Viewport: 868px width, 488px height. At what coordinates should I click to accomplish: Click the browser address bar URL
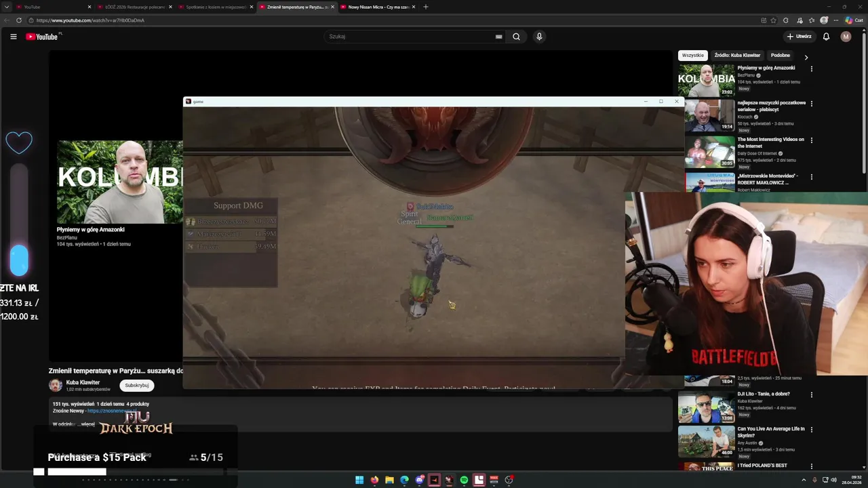pos(90,20)
